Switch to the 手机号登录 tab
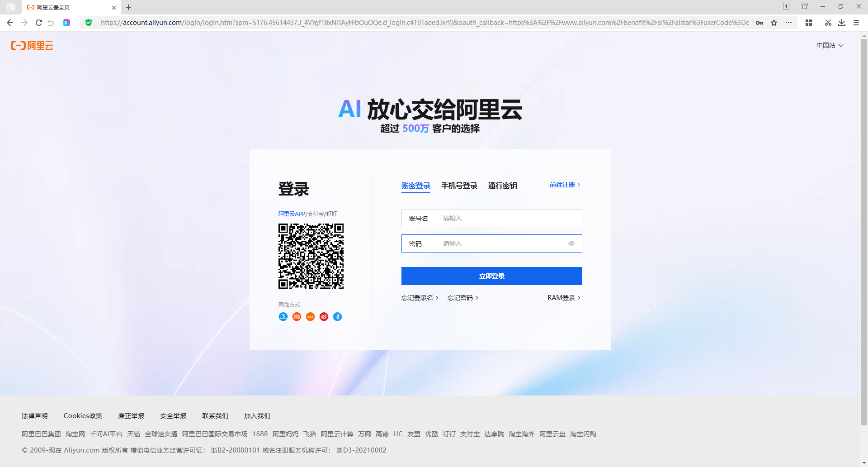Screen dimensions: 868x467 tap(459, 186)
